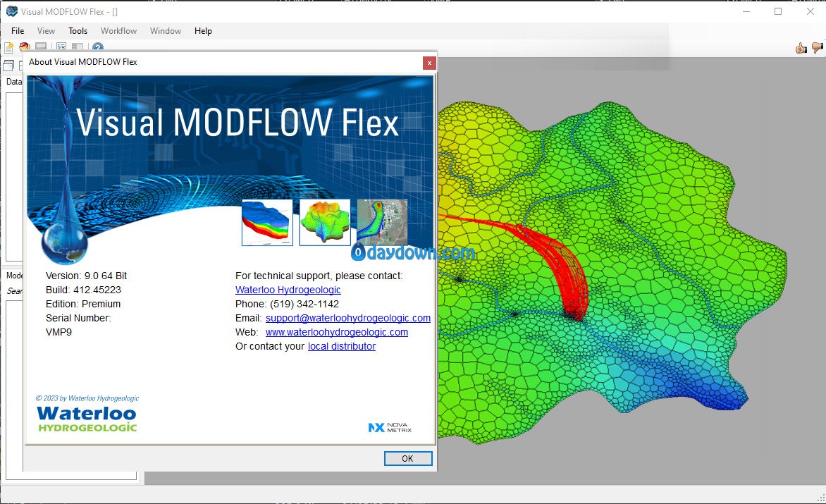Open the Tools menu
Image resolution: width=826 pixels, height=504 pixels.
[78, 31]
